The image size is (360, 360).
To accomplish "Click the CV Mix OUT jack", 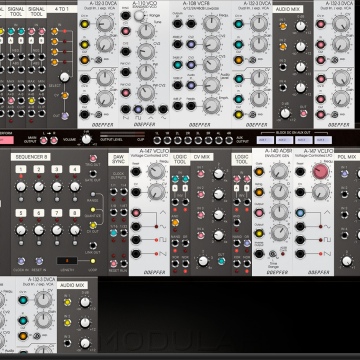I will click(x=221, y=261).
